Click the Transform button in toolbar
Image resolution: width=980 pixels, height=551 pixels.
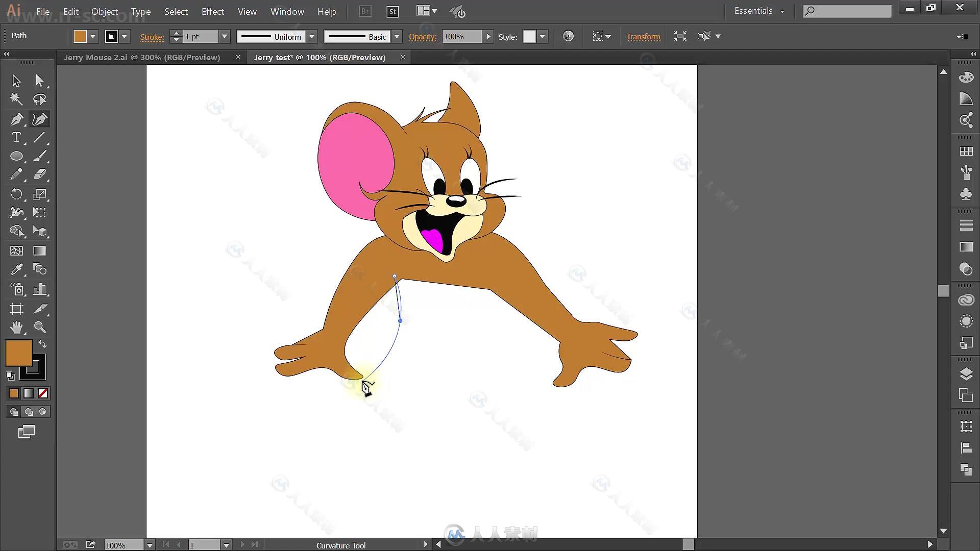tap(643, 36)
